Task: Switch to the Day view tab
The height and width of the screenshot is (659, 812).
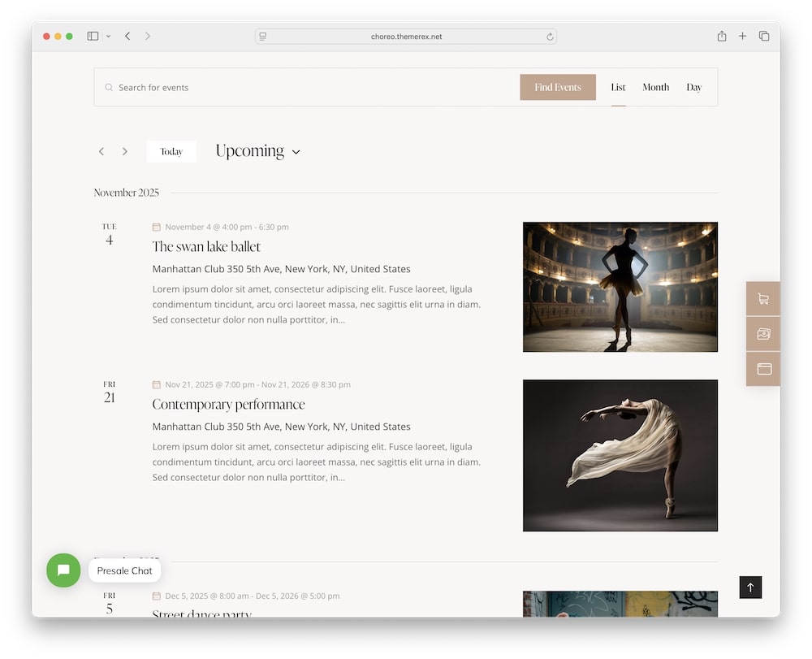Action: pyautogui.click(x=694, y=87)
